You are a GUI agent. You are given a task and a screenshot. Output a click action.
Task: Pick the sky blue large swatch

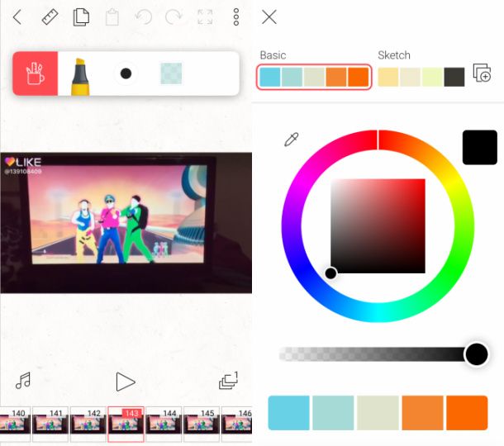point(288,413)
